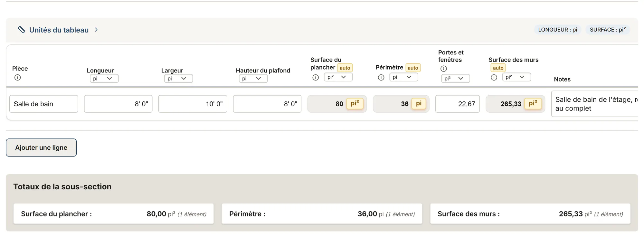Open the Périmètre unit dropdown
This screenshot has height=237, width=644.
tap(403, 77)
